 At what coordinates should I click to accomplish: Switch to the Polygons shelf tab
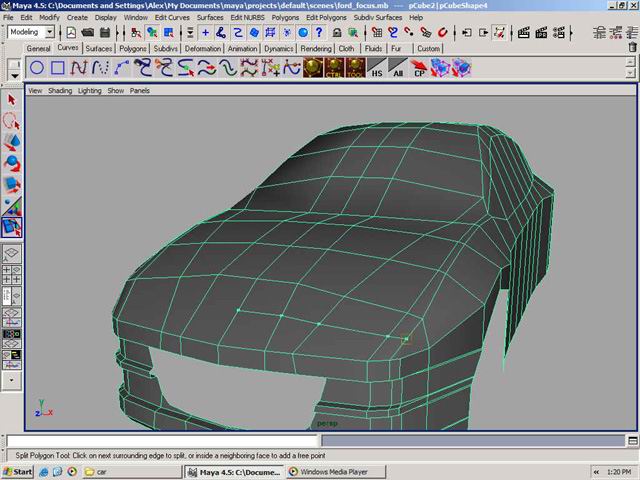pos(133,48)
